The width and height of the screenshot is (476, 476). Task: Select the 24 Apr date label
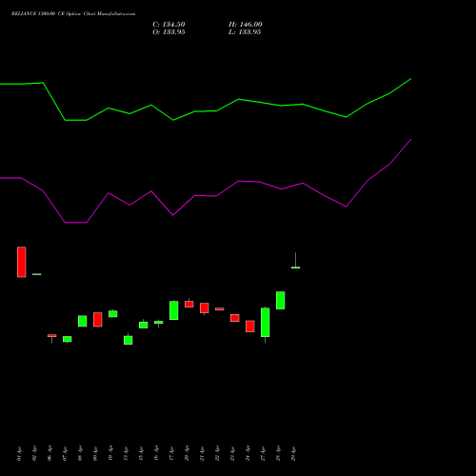(x=248, y=453)
